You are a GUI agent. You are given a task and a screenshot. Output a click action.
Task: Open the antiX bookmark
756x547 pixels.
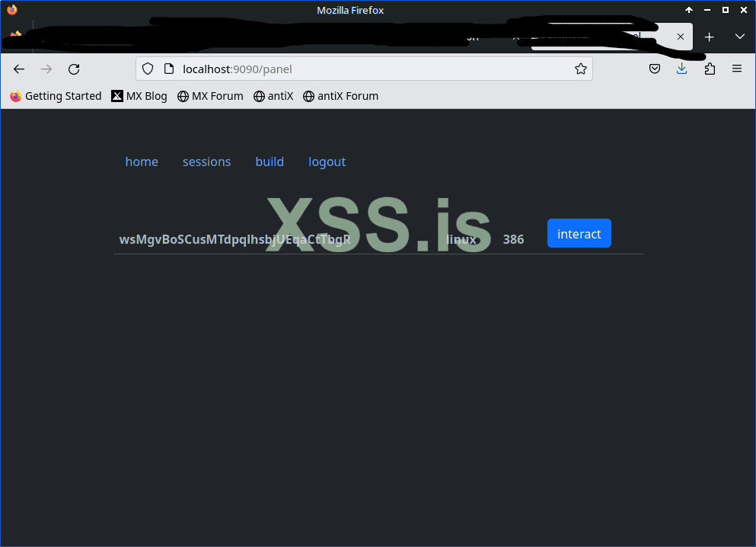point(273,96)
